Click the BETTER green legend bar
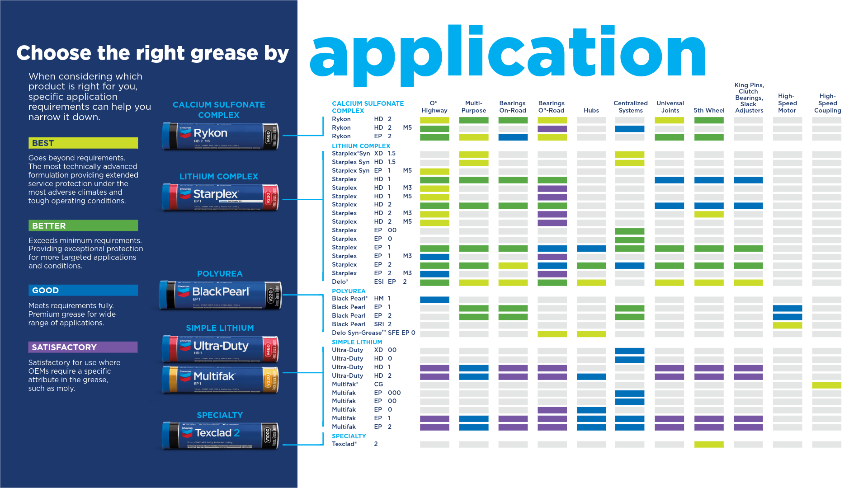 pos(83,225)
